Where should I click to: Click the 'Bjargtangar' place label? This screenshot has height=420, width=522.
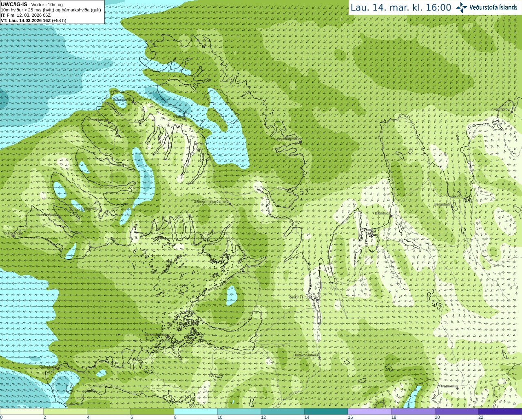tap(13, 233)
